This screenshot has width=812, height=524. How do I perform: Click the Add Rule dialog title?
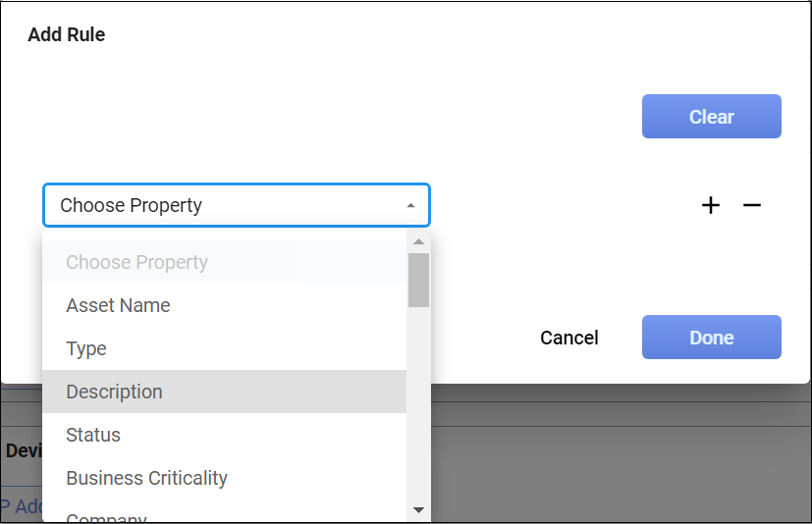pos(66,35)
